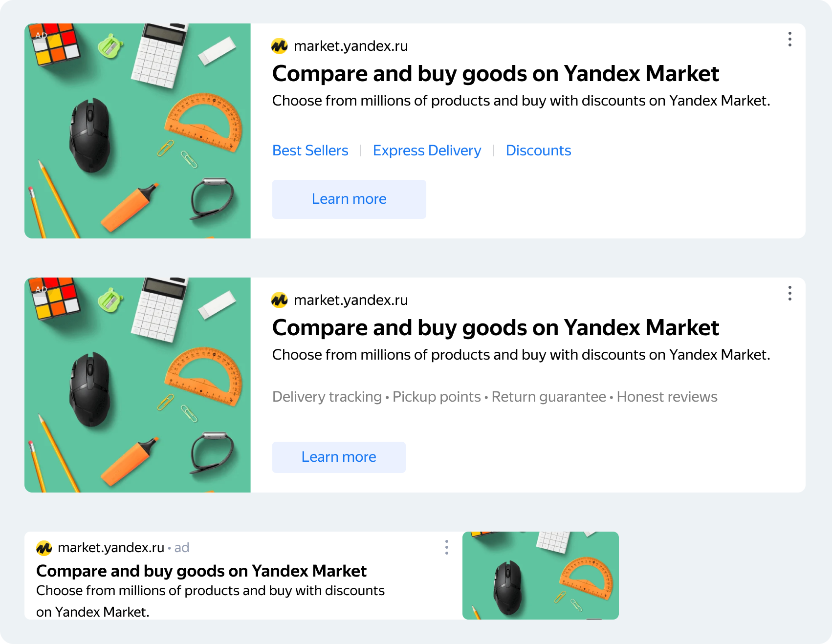
Task: Open the compact ad's three-dot options menu
Action: [446, 547]
